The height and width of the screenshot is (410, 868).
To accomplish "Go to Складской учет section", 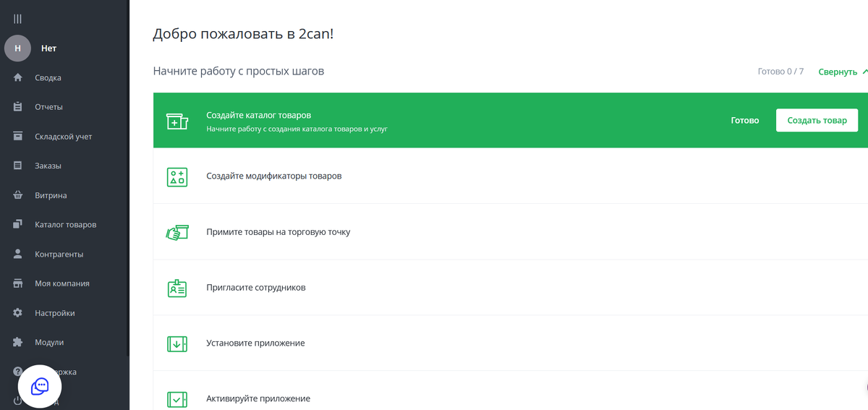I will tap(64, 137).
